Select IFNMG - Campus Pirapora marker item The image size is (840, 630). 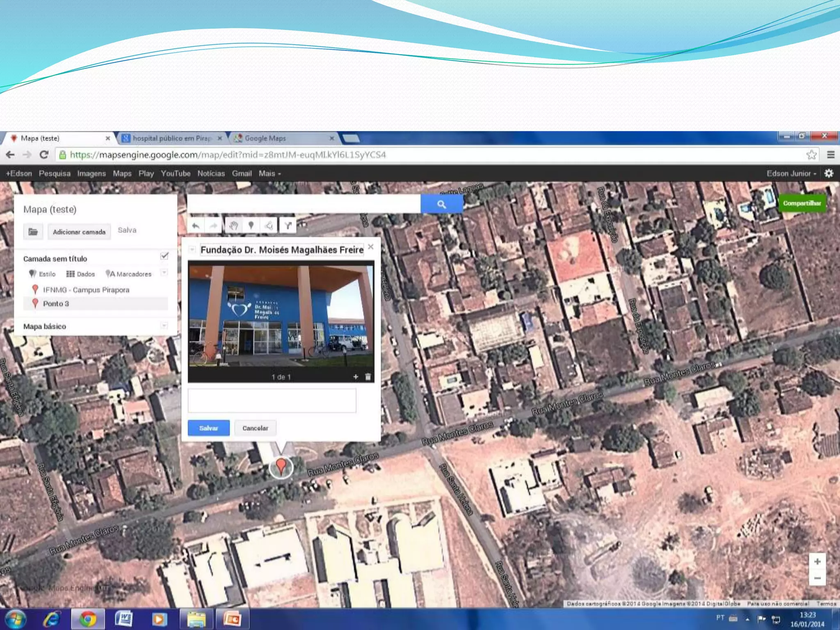[x=86, y=290]
